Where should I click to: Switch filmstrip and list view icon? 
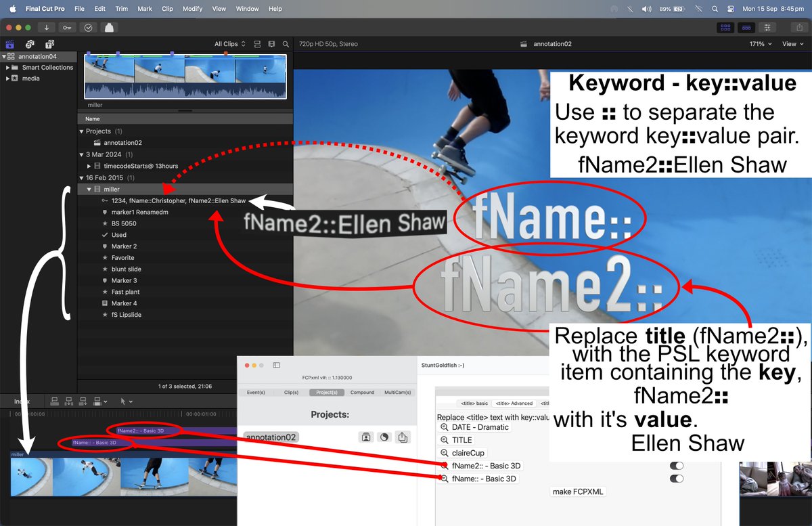(x=272, y=44)
